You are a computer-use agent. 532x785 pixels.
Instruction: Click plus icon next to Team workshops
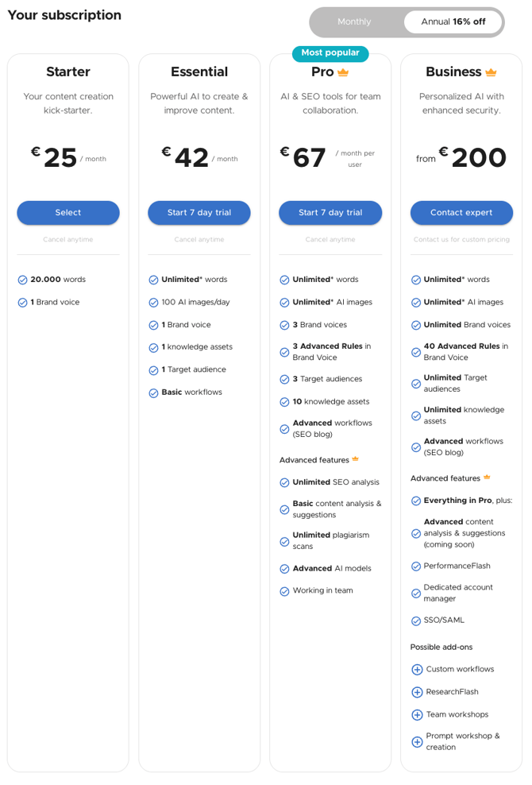[x=417, y=715]
